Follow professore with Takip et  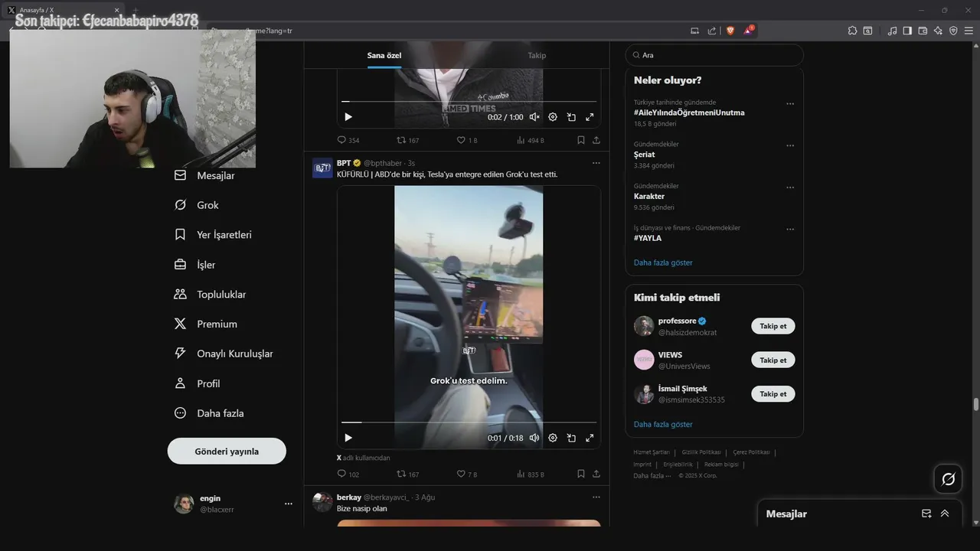(773, 326)
